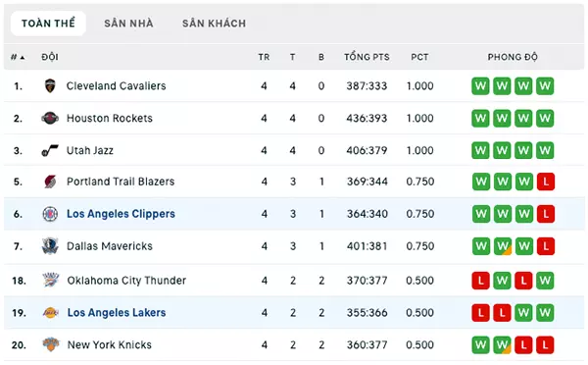Select the Toàn Thể tab
Screen dimensions: 588x365
48,24
